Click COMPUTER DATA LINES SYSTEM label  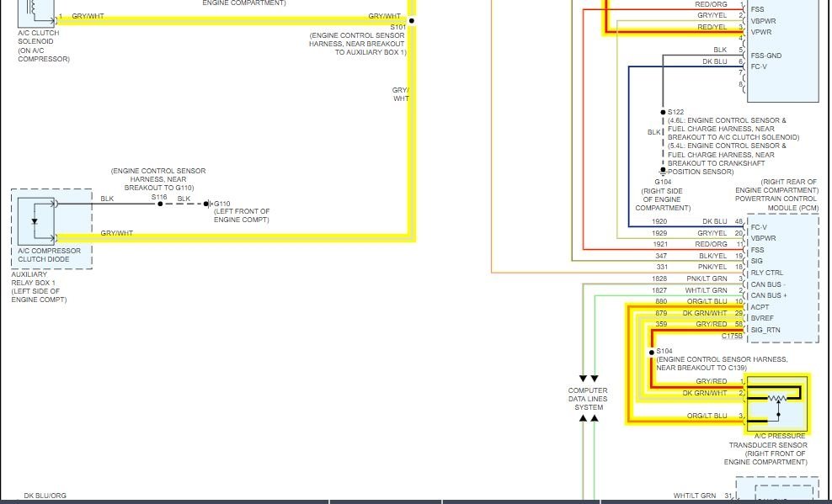588,399
